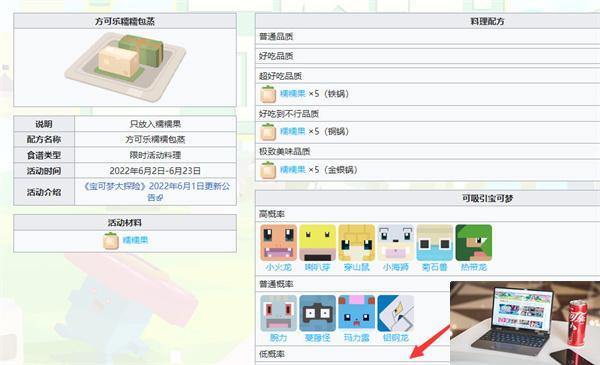This screenshot has height=365, width=600.
Task: Open the 《宝可梦大探险》2022年6月1日更新公告 link
Action: click(x=157, y=191)
